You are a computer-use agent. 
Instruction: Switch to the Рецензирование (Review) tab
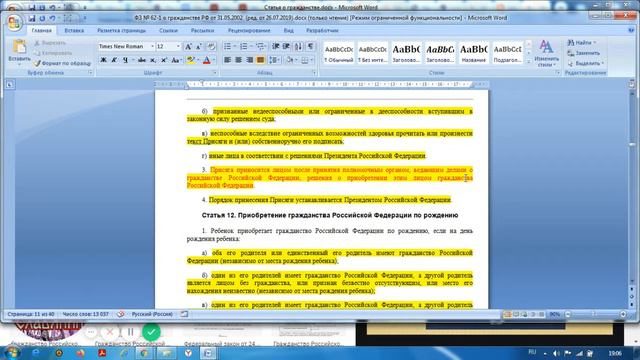(249, 30)
